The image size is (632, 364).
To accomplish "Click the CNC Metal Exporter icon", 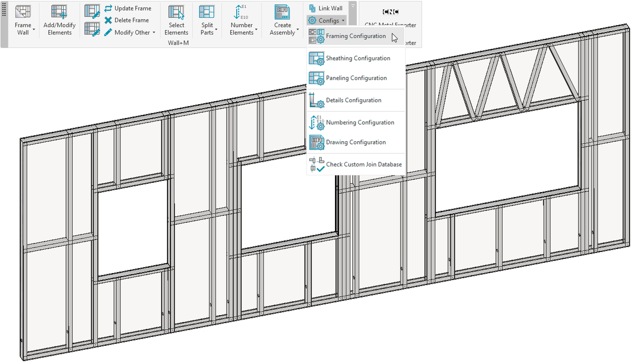I will coord(390,12).
